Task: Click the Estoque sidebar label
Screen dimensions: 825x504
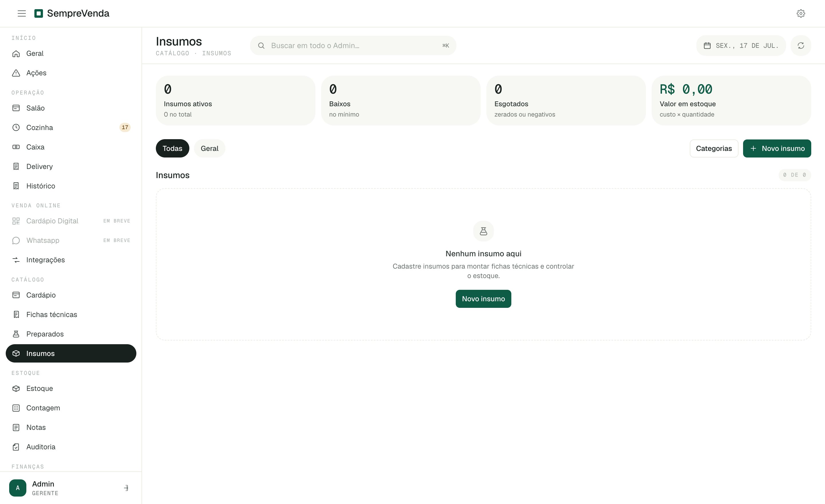Action: click(x=40, y=389)
